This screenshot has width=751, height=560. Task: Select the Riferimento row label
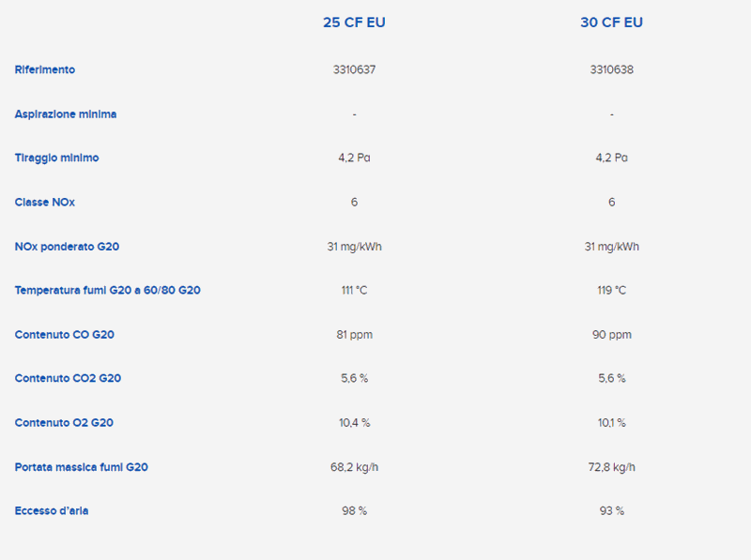point(45,69)
